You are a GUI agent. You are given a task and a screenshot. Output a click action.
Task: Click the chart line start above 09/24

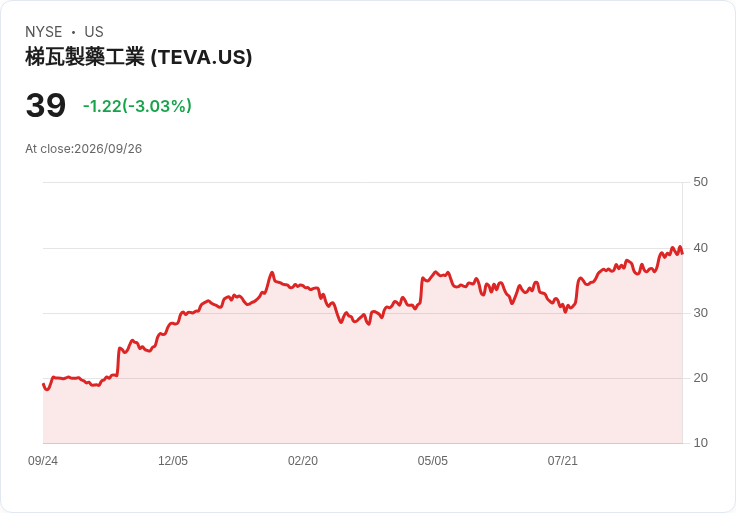coord(43,384)
